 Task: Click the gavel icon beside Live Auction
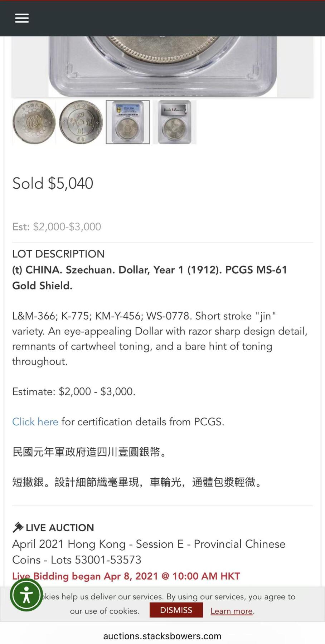click(18, 527)
